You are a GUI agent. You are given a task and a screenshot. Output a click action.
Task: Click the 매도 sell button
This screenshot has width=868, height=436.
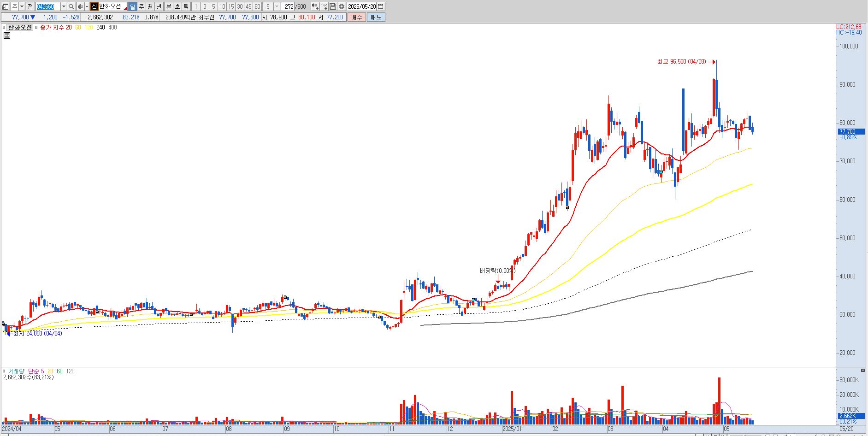point(376,17)
